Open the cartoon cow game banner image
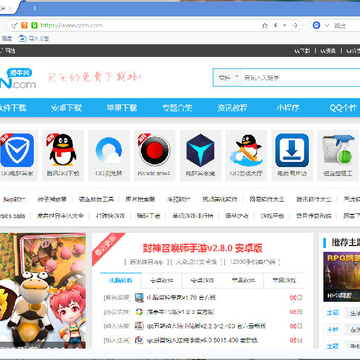 (x=43, y=291)
